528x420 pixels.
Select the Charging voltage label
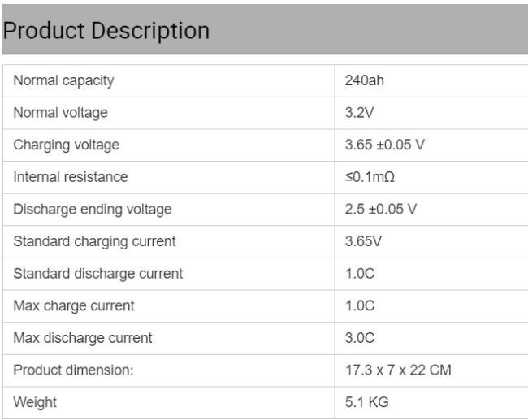(x=67, y=145)
